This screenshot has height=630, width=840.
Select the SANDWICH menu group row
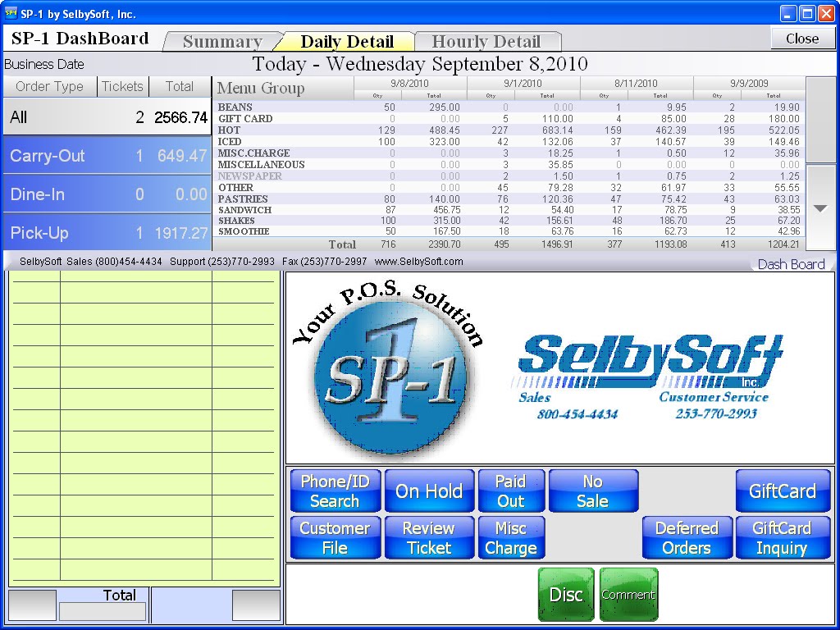[509, 210]
